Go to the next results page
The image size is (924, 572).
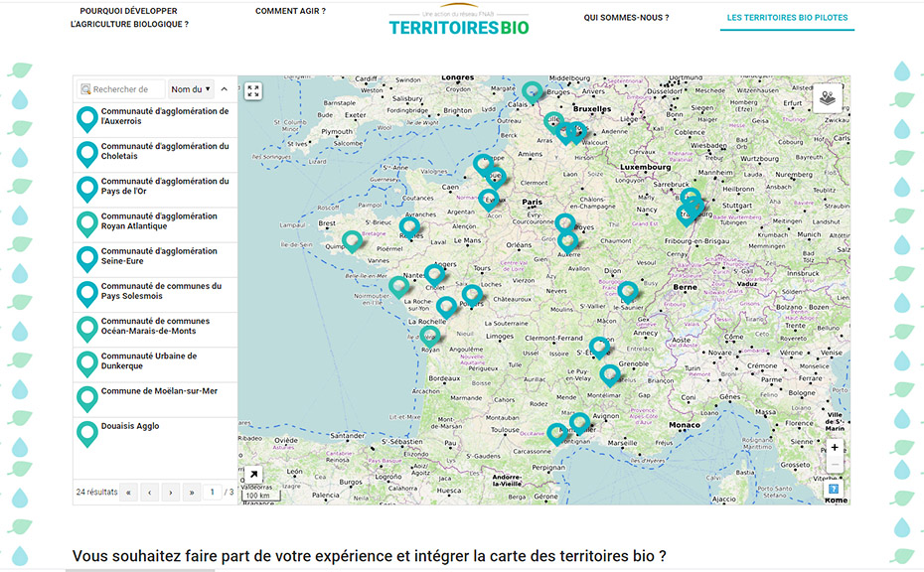pos(171,492)
